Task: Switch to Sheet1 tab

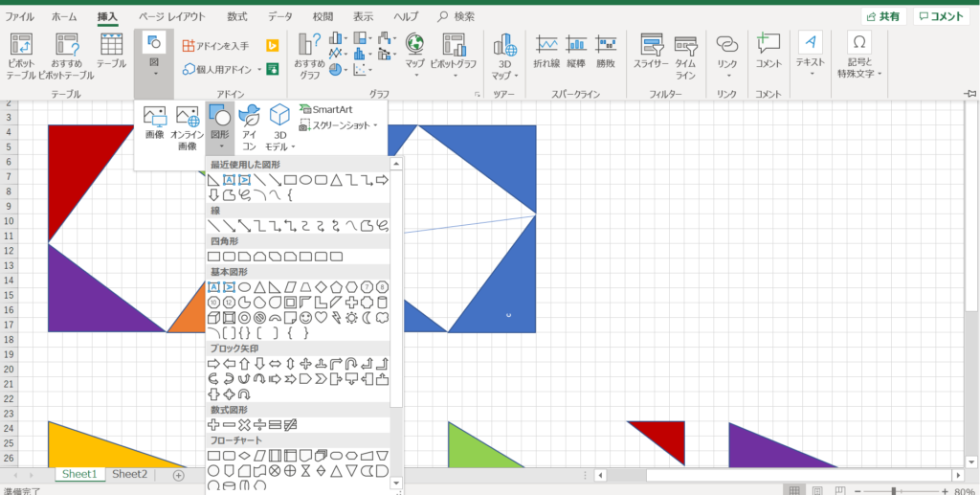Action: point(78,474)
